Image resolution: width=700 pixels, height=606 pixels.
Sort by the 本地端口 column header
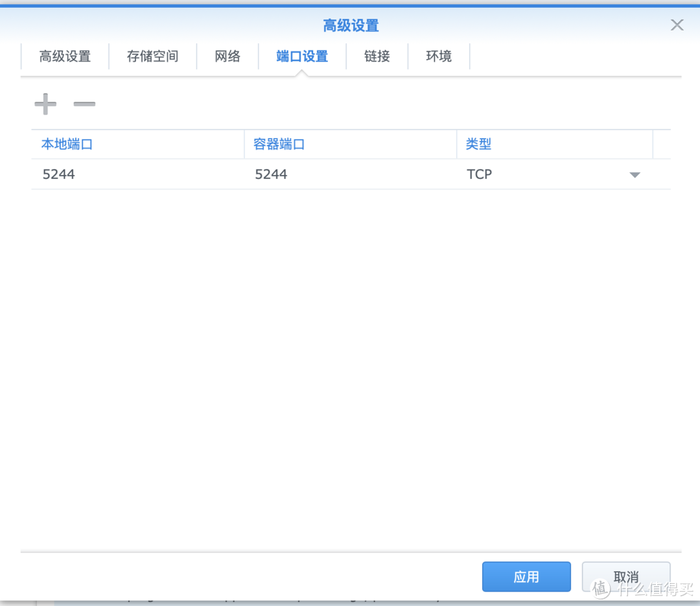[x=67, y=144]
